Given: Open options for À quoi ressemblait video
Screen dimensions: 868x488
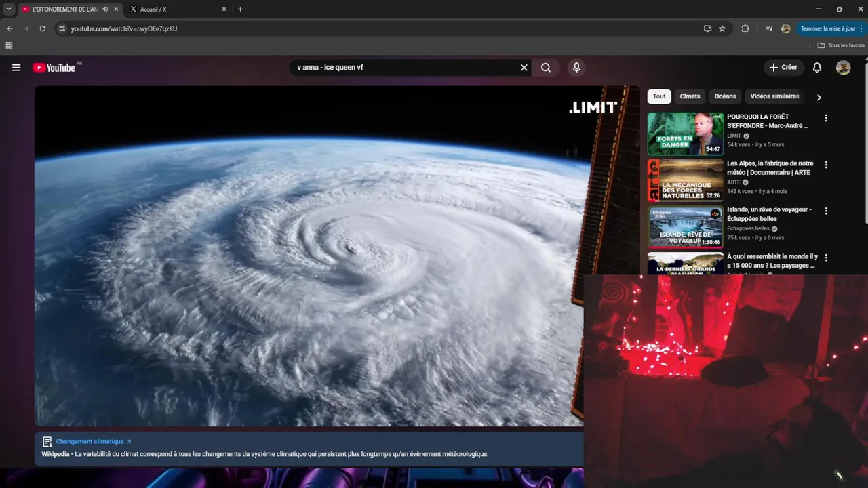Looking at the screenshot, I should click(x=826, y=258).
